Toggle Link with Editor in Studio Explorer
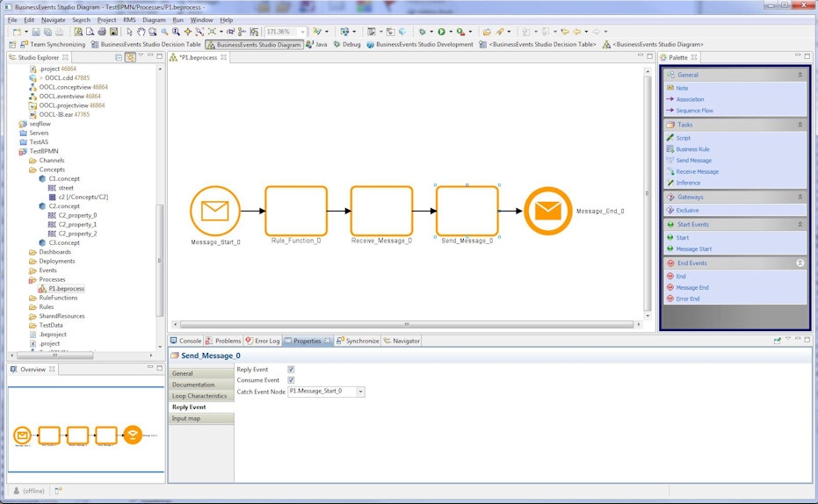This screenshot has height=504, width=818. [130, 58]
